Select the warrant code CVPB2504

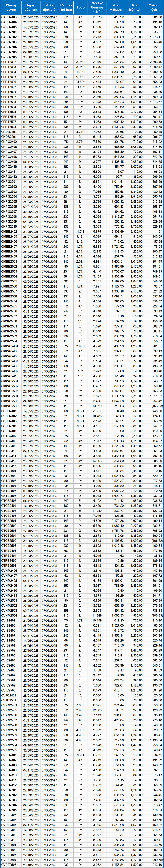[9, 805]
